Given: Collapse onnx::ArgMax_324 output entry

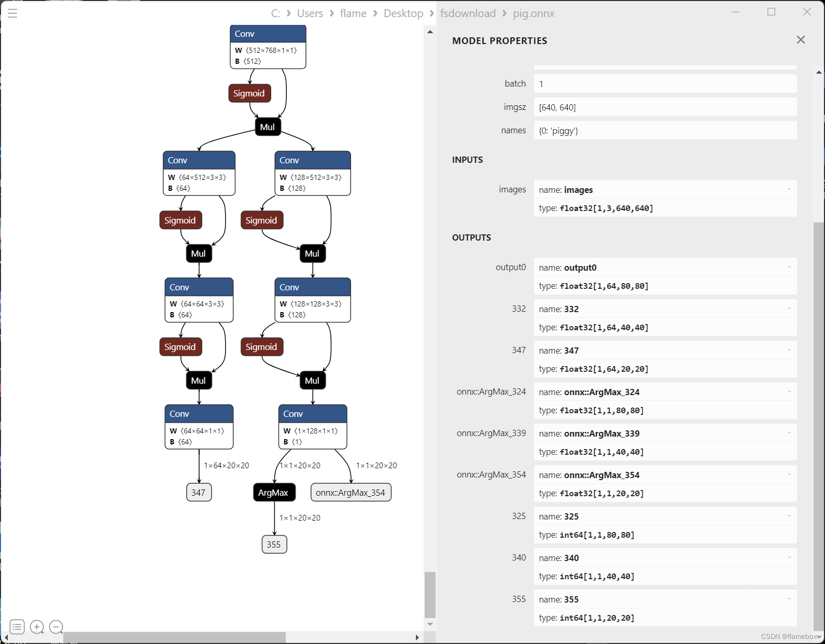Looking at the screenshot, I should (x=789, y=391).
